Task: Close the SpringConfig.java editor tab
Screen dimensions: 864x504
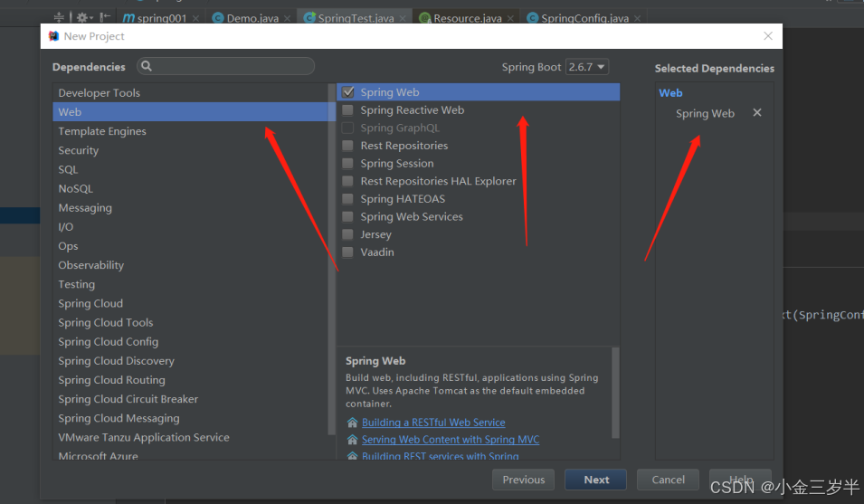Action: pos(638,18)
